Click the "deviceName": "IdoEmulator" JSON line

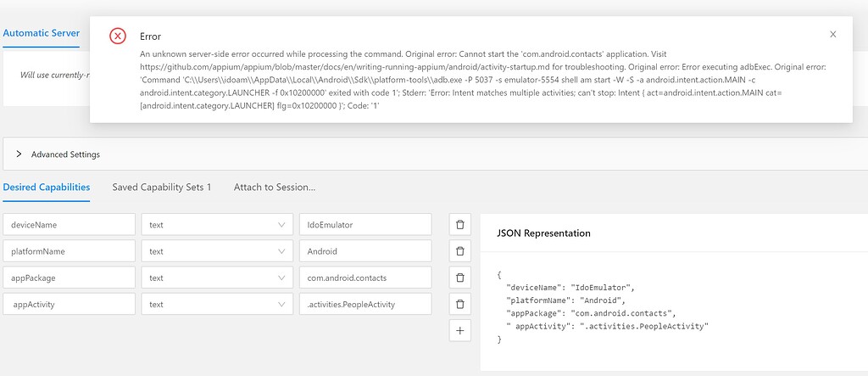(x=570, y=288)
